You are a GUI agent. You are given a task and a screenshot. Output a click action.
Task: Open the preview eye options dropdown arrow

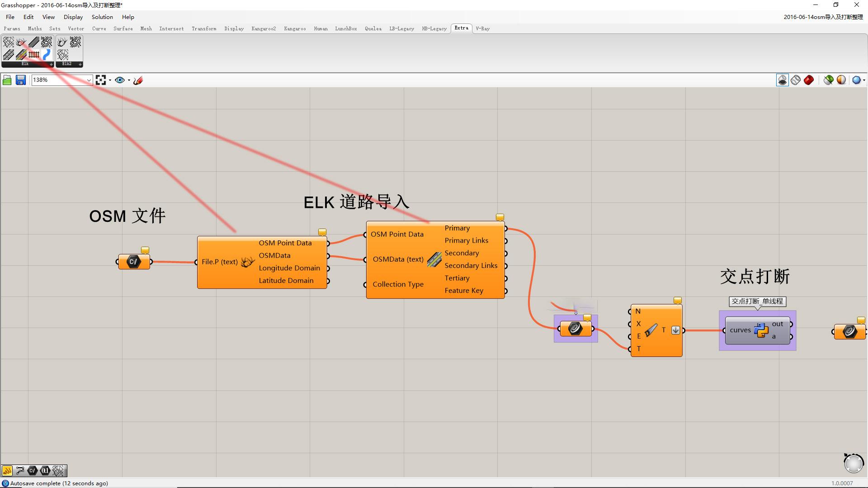(129, 80)
